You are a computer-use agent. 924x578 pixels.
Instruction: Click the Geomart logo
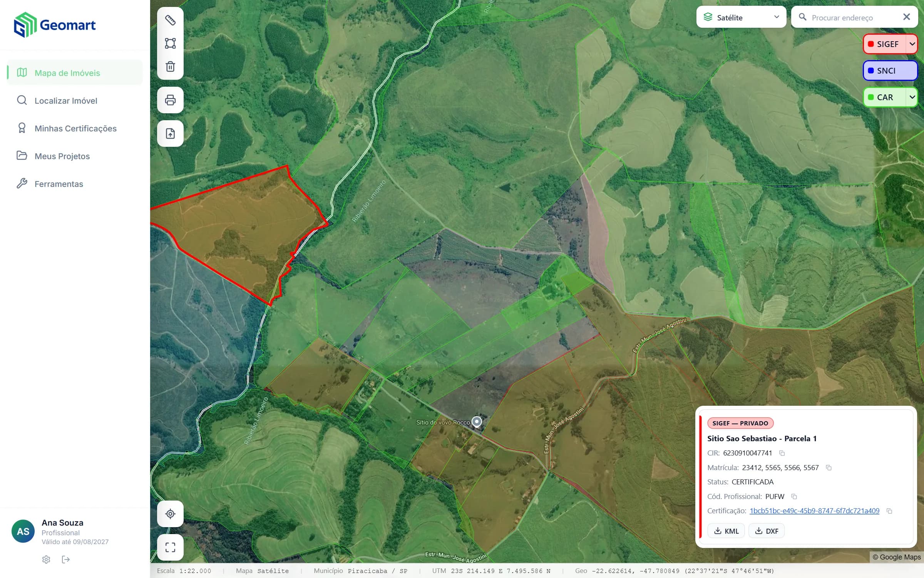click(x=55, y=25)
